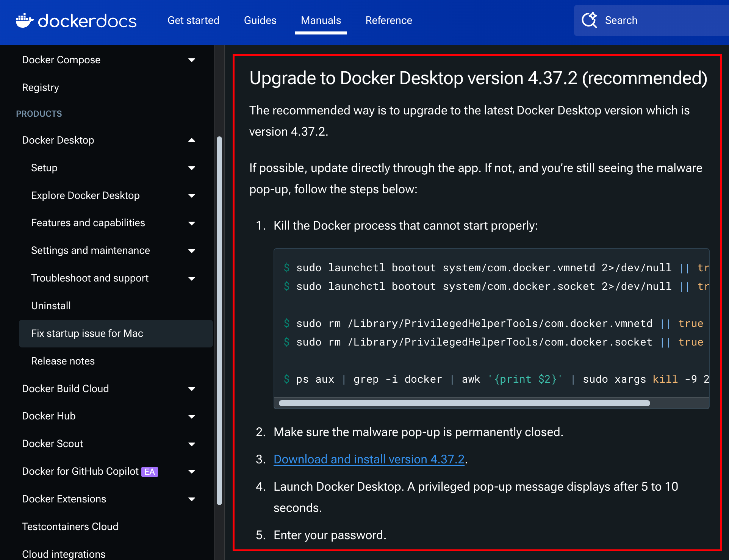Collapse the Docker Desktop section arrow
The width and height of the screenshot is (729, 560).
192,140
